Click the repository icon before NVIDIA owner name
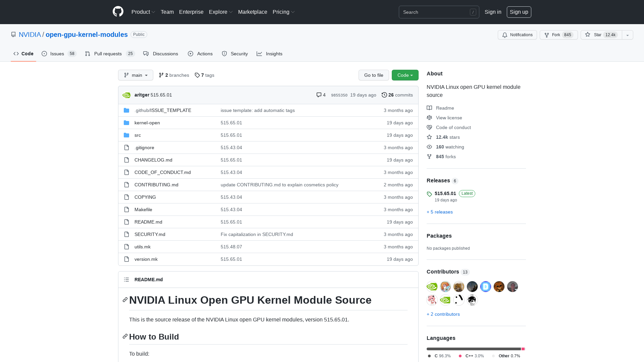The height and width of the screenshot is (362, 644). point(13,35)
